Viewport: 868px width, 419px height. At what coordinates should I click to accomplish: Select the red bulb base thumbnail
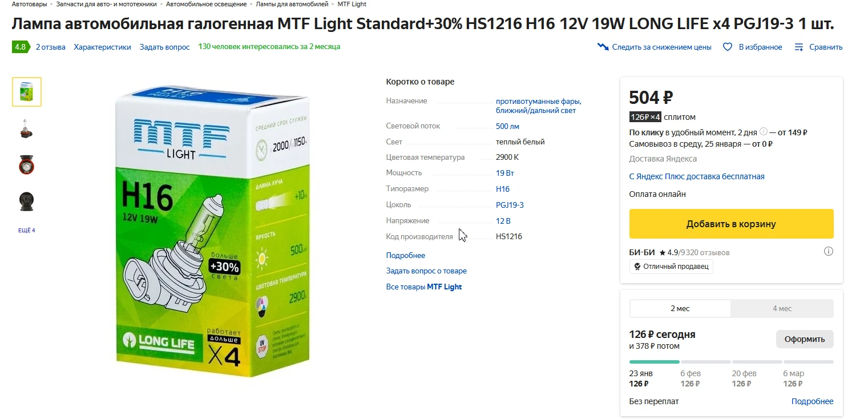[x=27, y=165]
